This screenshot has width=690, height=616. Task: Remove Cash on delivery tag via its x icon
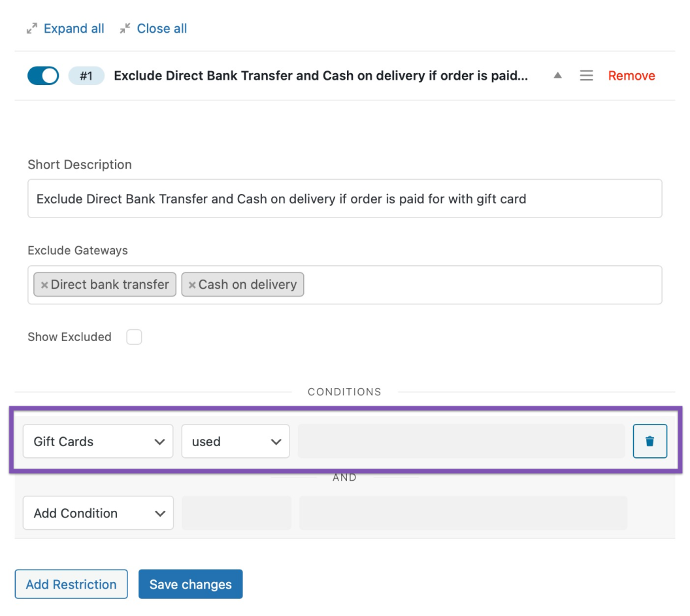click(x=191, y=284)
